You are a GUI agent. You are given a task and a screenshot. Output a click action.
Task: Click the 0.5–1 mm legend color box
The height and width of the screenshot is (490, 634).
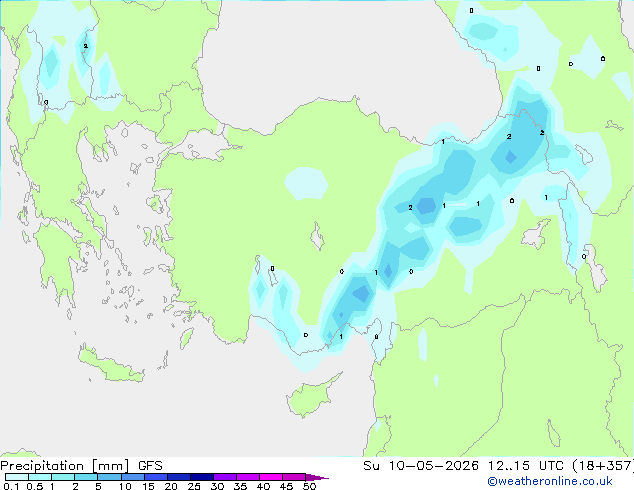[40, 477]
